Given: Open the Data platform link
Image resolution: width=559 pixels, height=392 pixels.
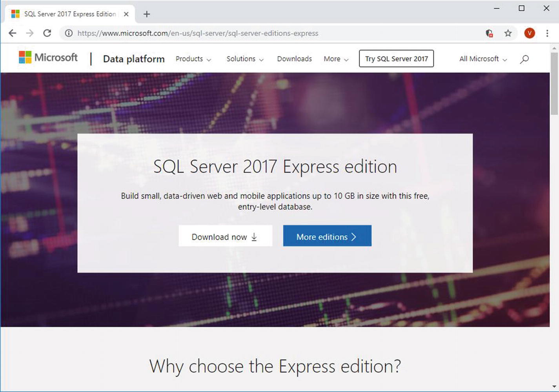Looking at the screenshot, I should (x=134, y=59).
